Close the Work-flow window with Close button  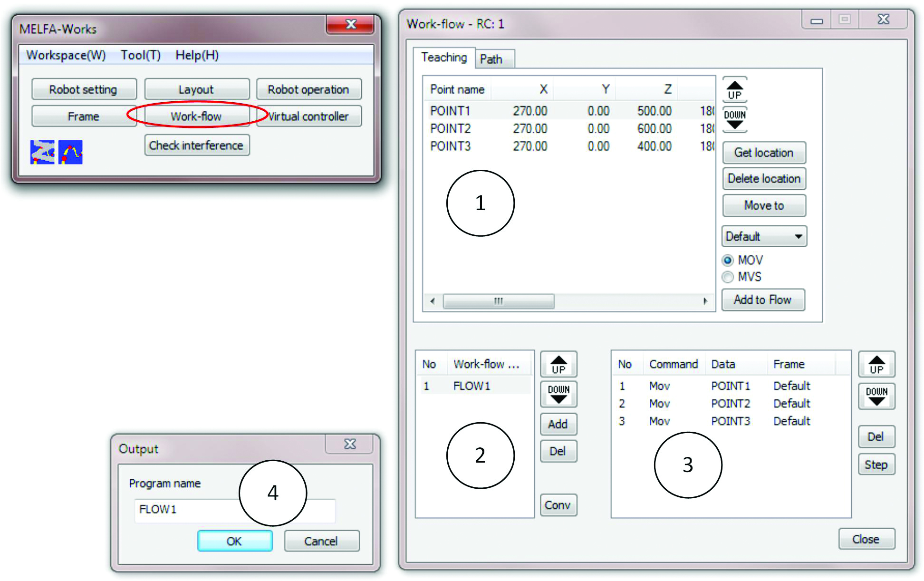(866, 539)
